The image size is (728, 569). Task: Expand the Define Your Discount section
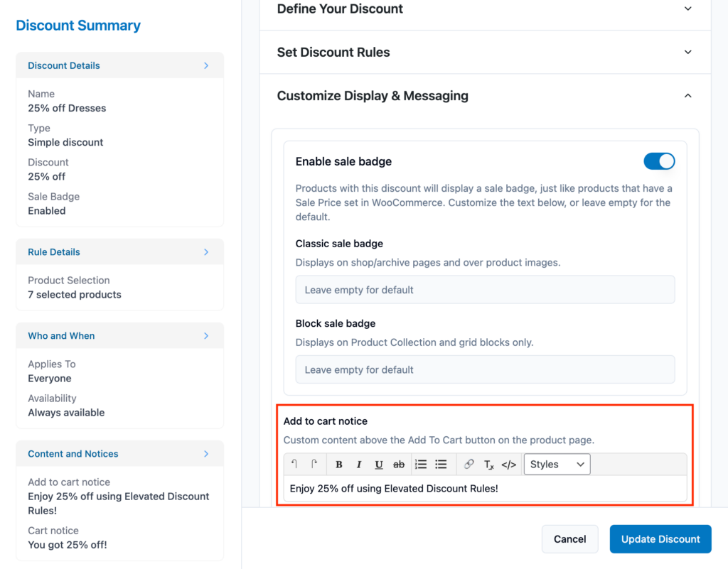click(x=688, y=9)
